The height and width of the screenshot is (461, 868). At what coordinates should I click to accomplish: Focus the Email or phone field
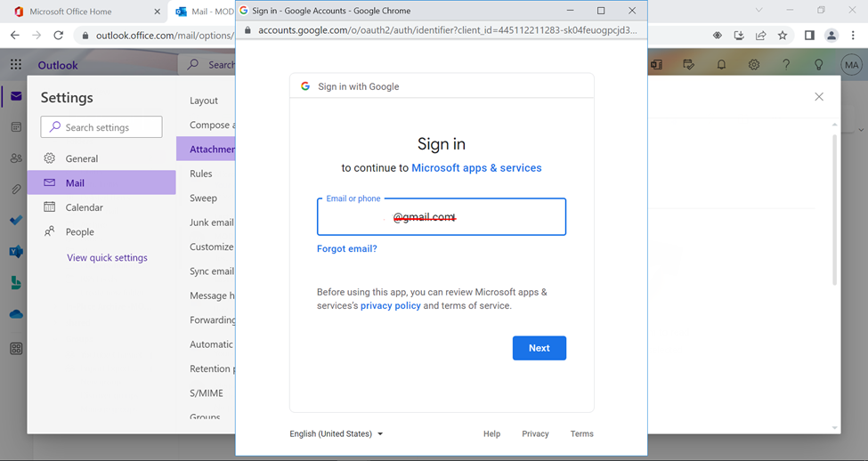pyautogui.click(x=442, y=217)
